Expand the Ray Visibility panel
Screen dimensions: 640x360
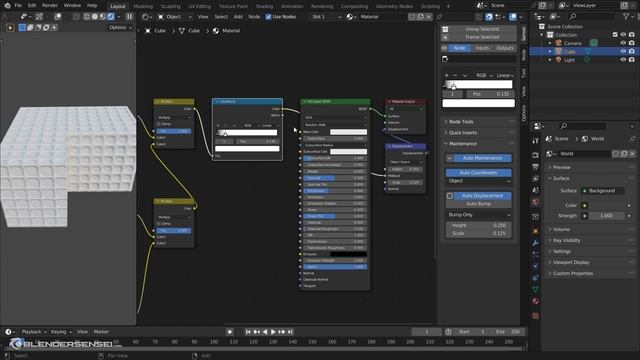[x=567, y=240]
